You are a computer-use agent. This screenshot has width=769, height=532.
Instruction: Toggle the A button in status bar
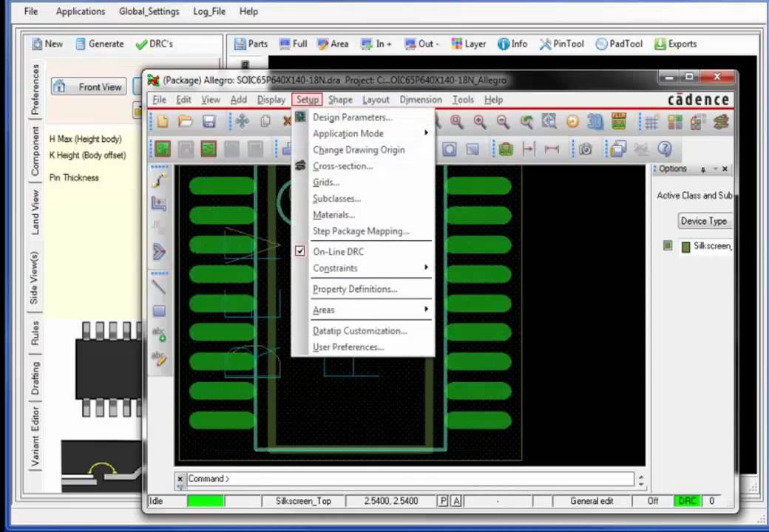(457, 501)
